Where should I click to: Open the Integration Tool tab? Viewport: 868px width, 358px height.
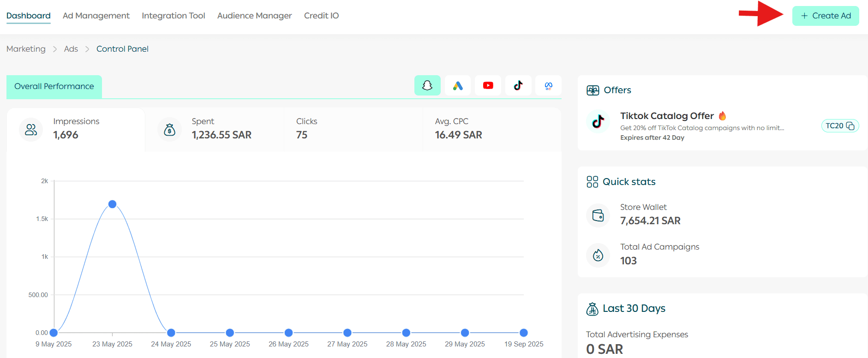coord(173,16)
